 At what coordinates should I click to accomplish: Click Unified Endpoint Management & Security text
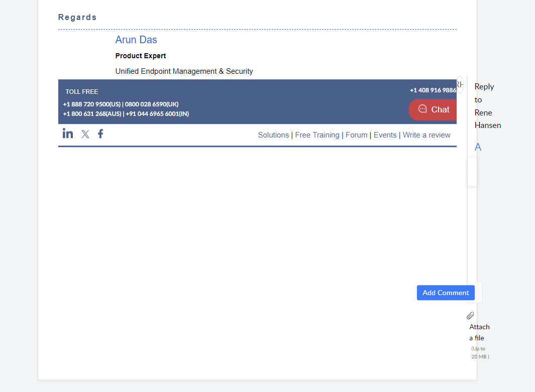184,71
